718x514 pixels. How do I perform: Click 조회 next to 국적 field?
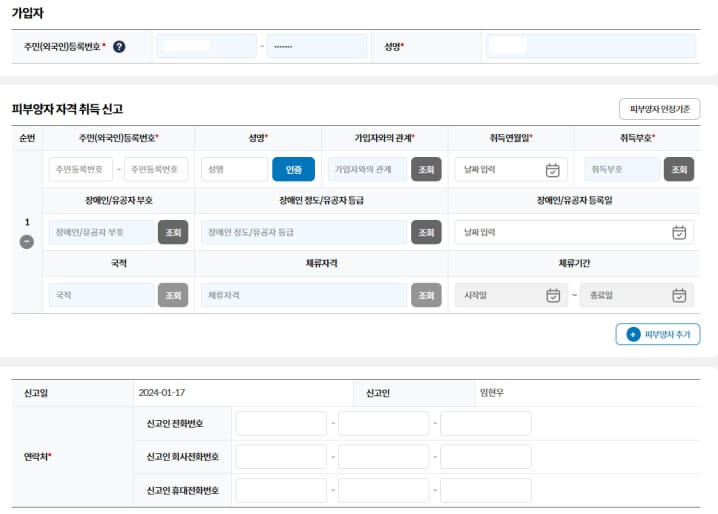173,295
